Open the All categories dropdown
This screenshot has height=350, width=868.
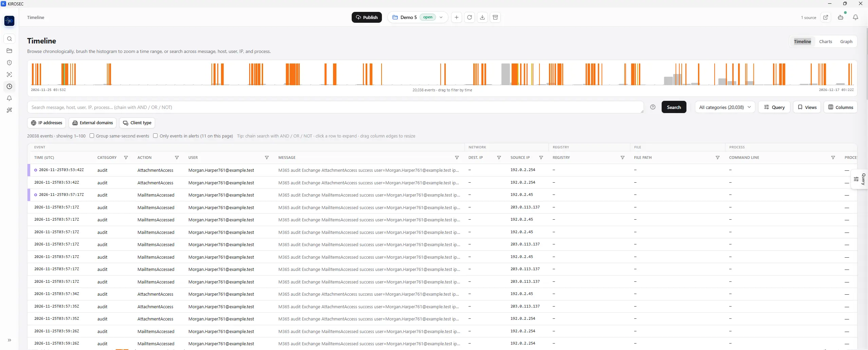[725, 107]
